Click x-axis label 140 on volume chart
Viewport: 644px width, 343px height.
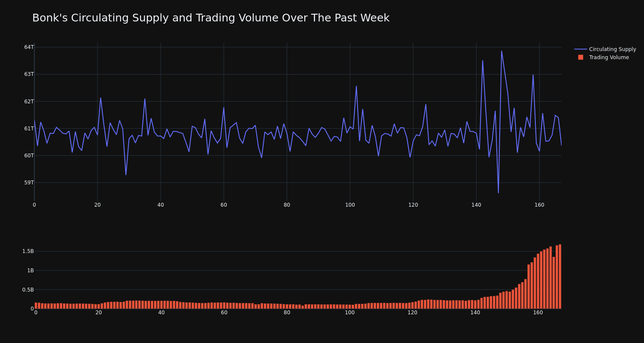475,313
